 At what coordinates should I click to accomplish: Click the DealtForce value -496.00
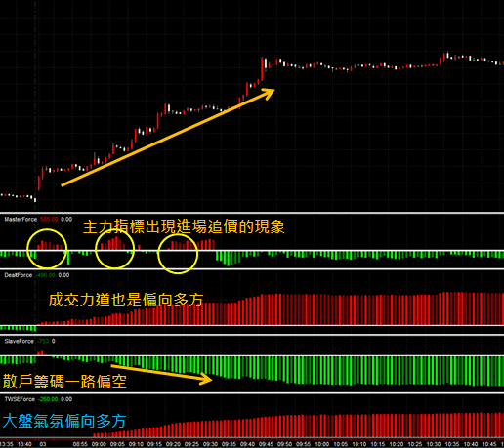(x=46, y=275)
